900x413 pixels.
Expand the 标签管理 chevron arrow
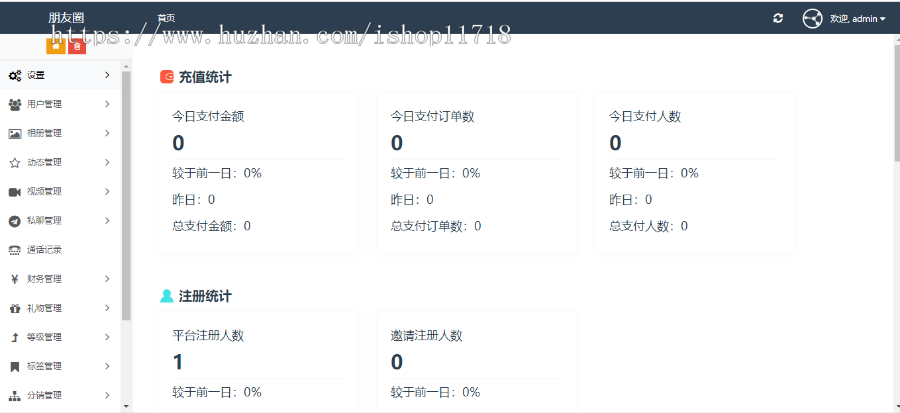[x=107, y=367]
